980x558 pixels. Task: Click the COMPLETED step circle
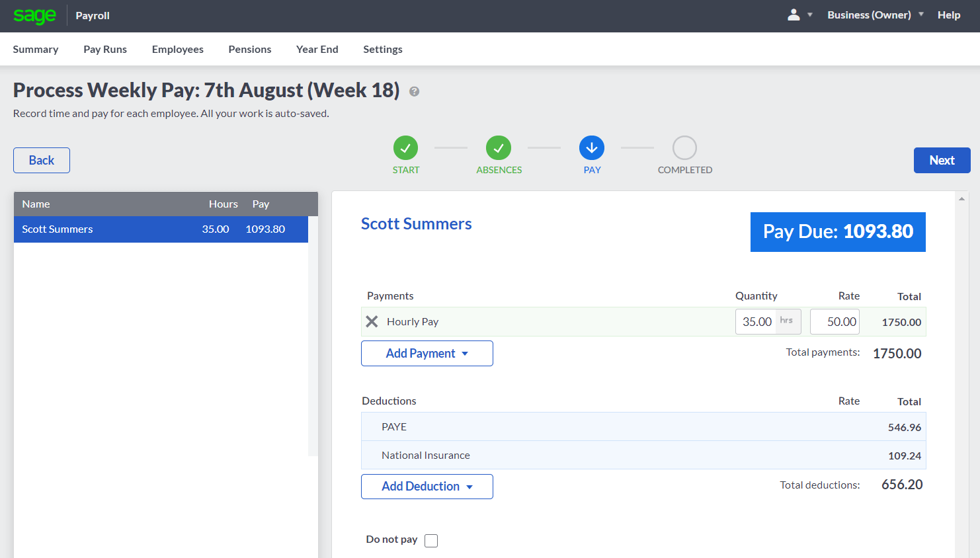pyautogui.click(x=684, y=149)
